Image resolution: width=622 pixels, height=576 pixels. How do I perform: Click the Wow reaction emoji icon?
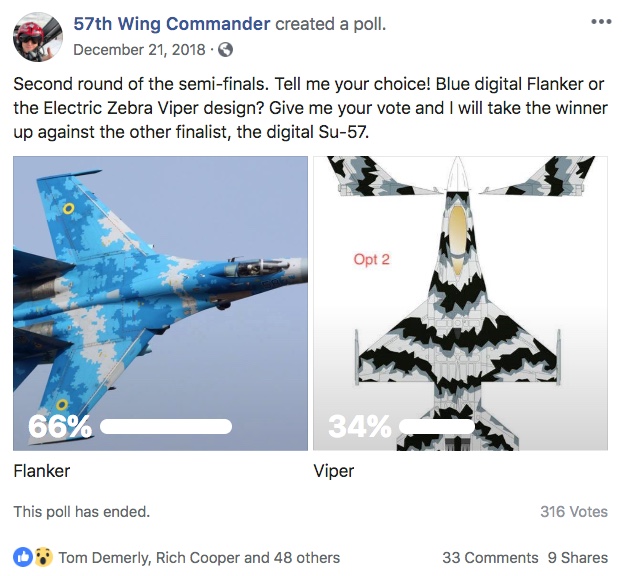pyautogui.click(x=44, y=558)
